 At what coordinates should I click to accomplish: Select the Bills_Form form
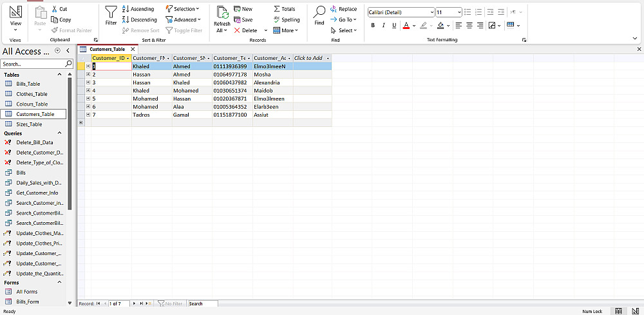[28, 302]
